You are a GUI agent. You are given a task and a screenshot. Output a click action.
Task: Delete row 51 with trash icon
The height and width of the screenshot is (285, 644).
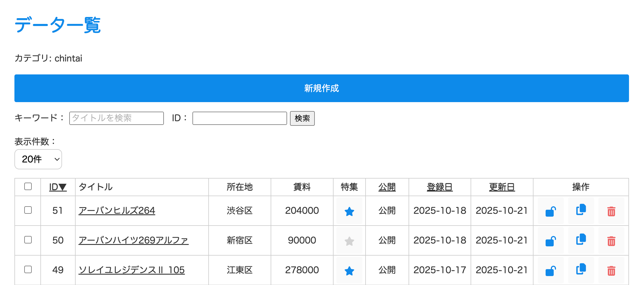tap(611, 211)
